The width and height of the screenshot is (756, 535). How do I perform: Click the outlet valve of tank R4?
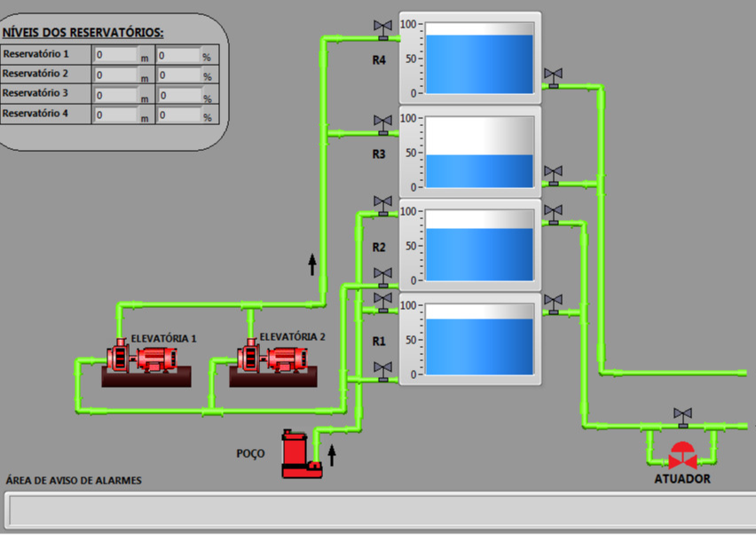coord(553,78)
